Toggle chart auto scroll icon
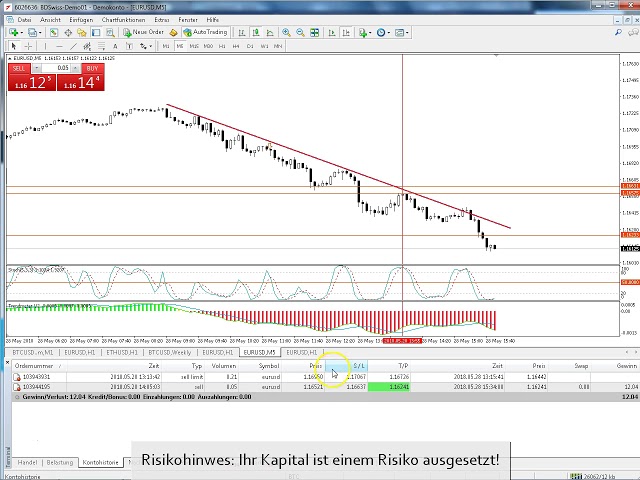Image resolution: width=640 pixels, height=480 pixels. [x=332, y=32]
